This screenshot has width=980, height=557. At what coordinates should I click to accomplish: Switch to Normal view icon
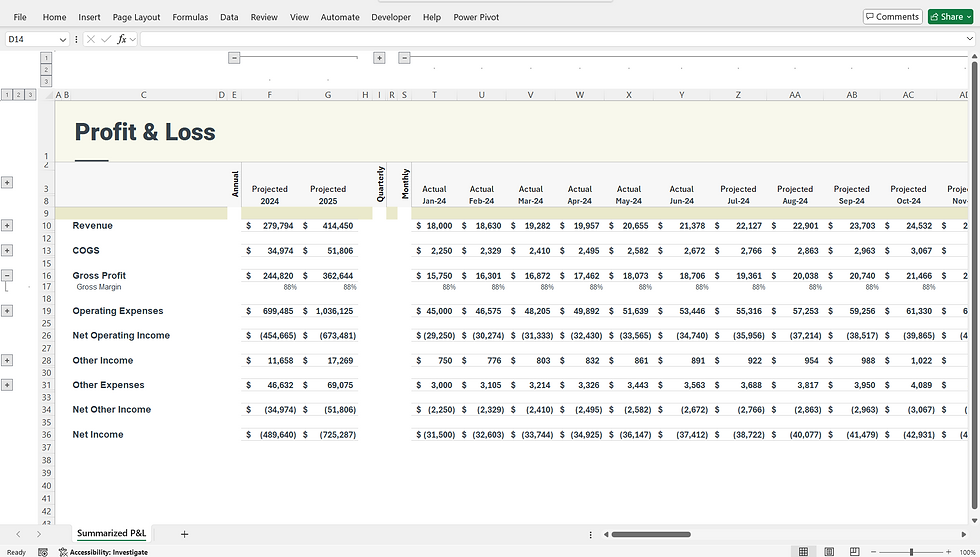[x=803, y=552]
